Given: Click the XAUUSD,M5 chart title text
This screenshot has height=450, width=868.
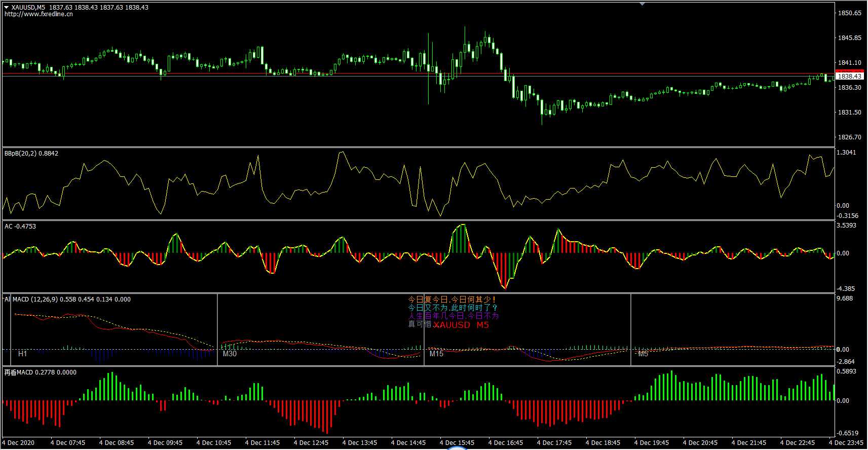Looking at the screenshot, I should [28, 8].
